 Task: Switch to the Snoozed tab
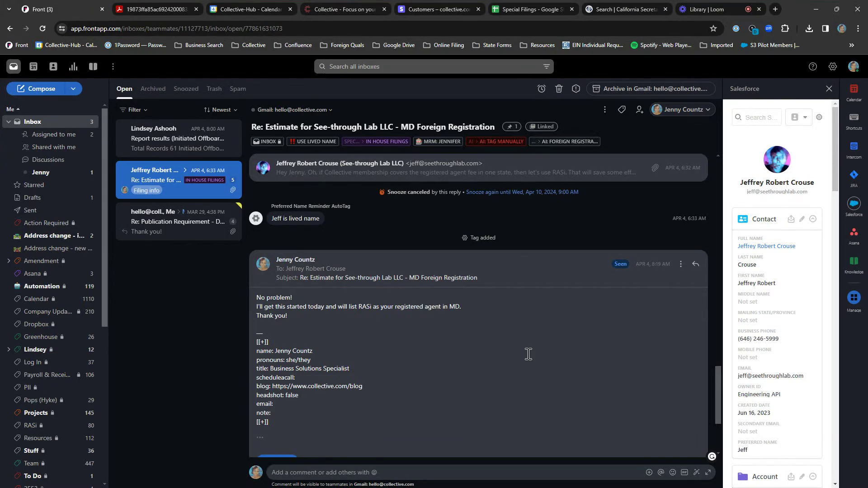pos(186,89)
